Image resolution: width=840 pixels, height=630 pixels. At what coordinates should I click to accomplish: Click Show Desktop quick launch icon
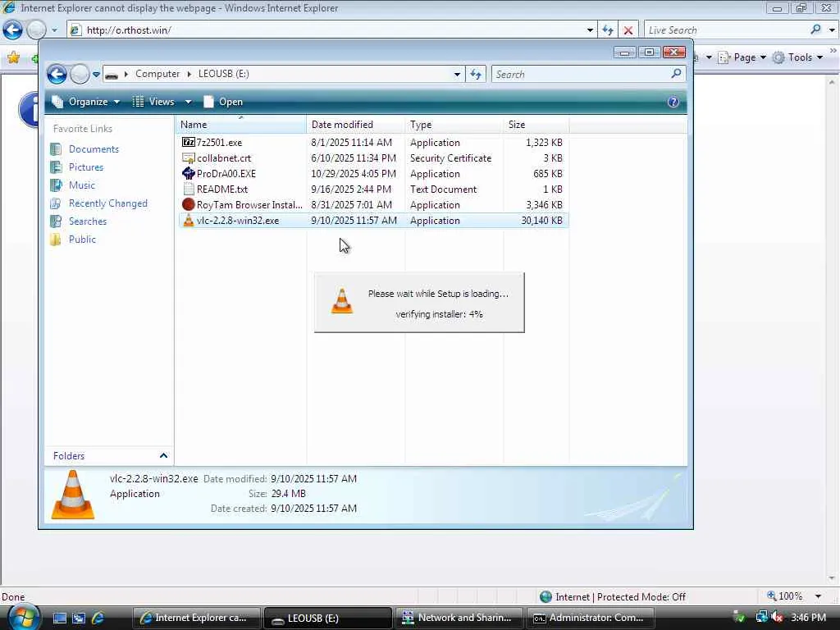59,619
